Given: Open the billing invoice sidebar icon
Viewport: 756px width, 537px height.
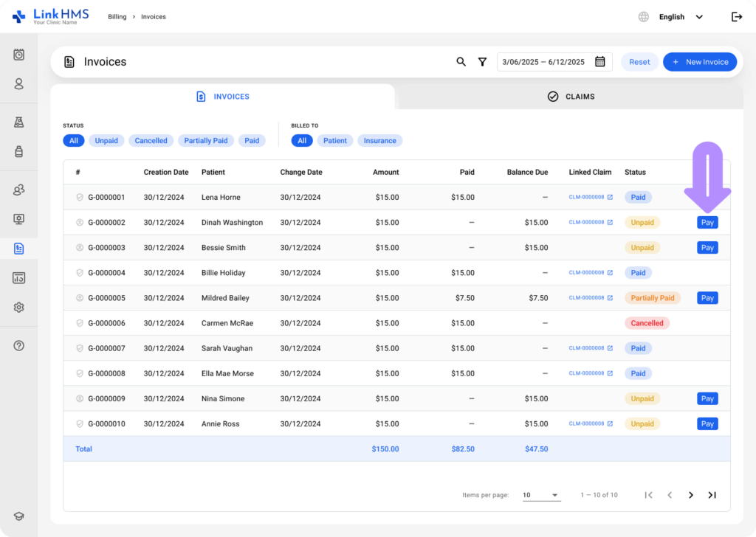Looking at the screenshot, I should pyautogui.click(x=18, y=249).
